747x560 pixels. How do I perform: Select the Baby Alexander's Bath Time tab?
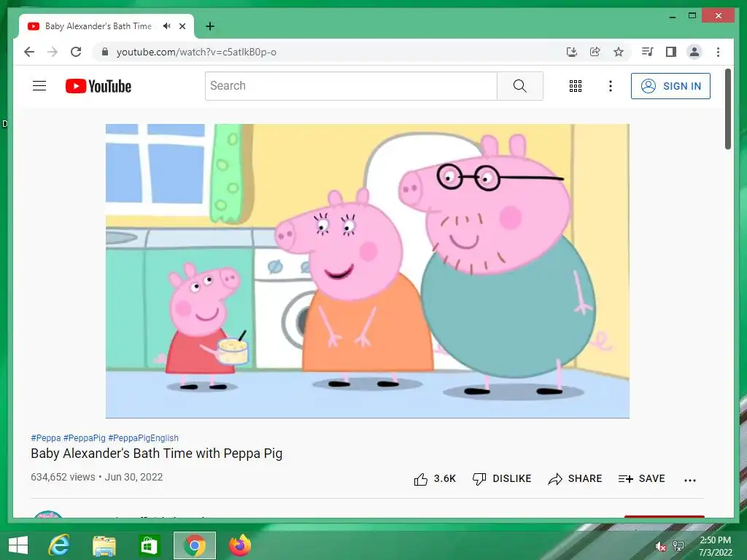107,26
